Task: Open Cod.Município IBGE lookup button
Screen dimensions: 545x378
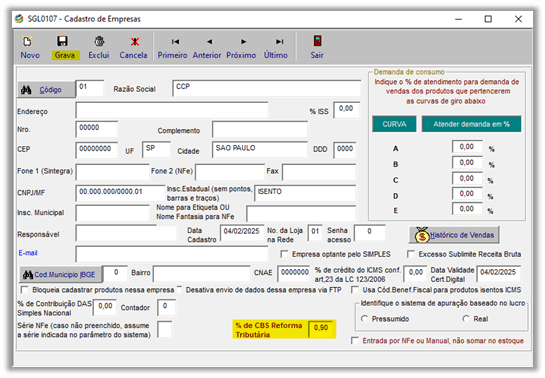Action: click(x=60, y=274)
